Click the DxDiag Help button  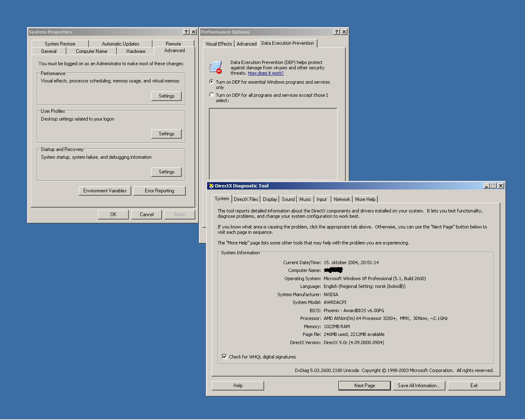click(238, 386)
